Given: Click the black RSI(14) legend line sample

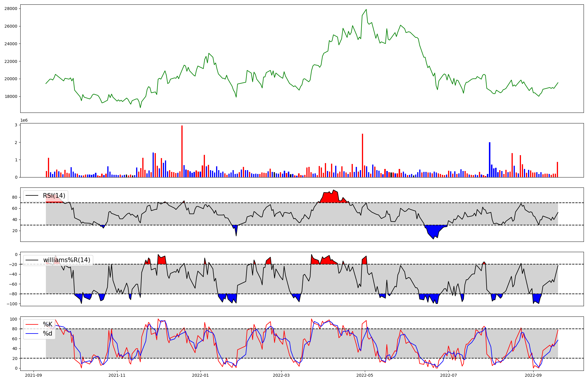Looking at the screenshot, I should click(32, 196).
